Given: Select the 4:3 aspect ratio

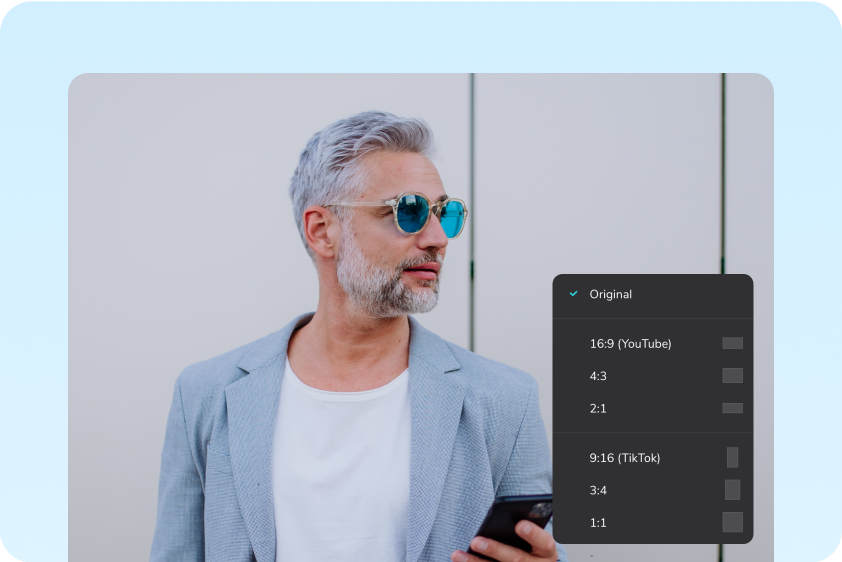Looking at the screenshot, I should point(652,376).
